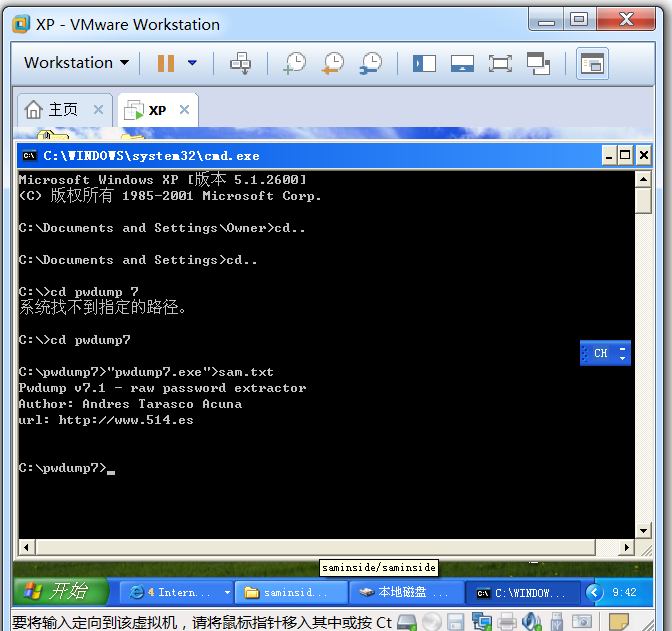Click the network adapter status icon
This screenshot has height=631, width=672.
[481, 622]
